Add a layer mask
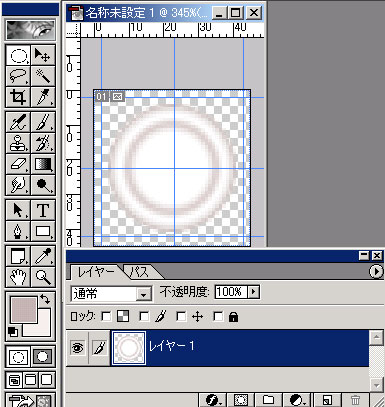Screen dimensions: 385x407 click(x=240, y=400)
